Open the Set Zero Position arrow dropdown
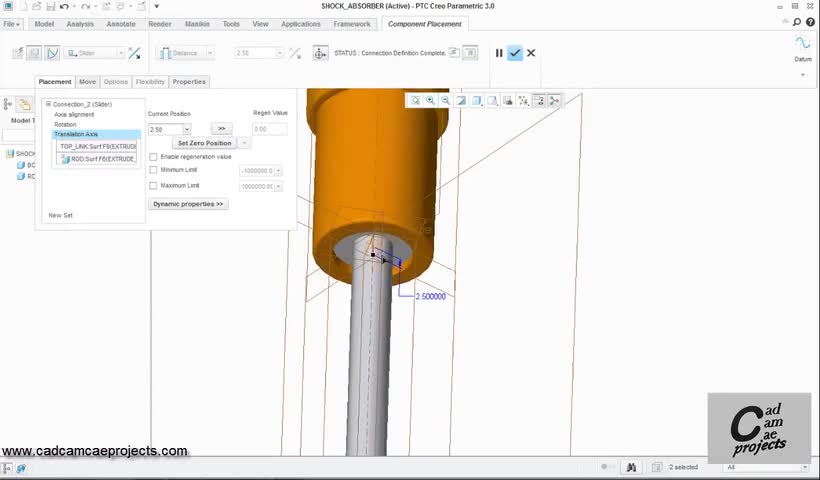The height and width of the screenshot is (480, 820). [244, 143]
